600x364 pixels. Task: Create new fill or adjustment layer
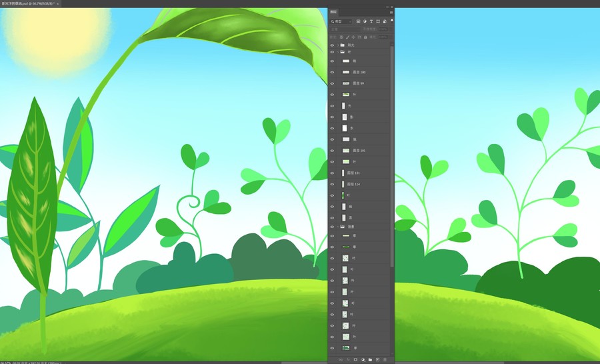363,360
